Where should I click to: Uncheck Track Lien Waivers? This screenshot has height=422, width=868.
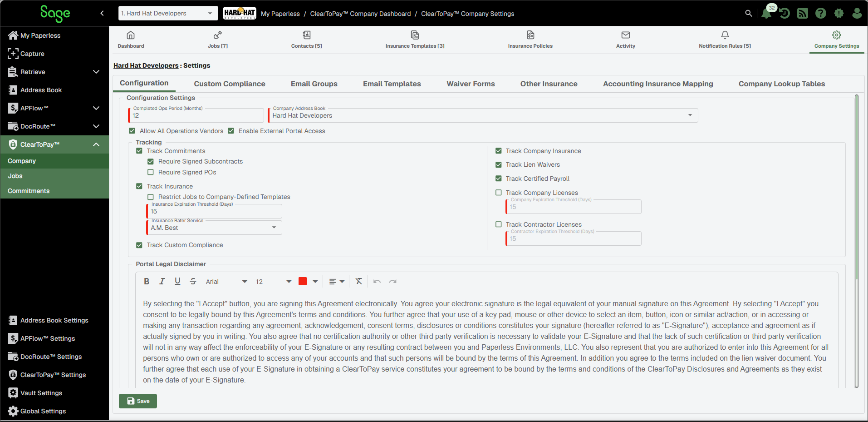click(x=499, y=164)
